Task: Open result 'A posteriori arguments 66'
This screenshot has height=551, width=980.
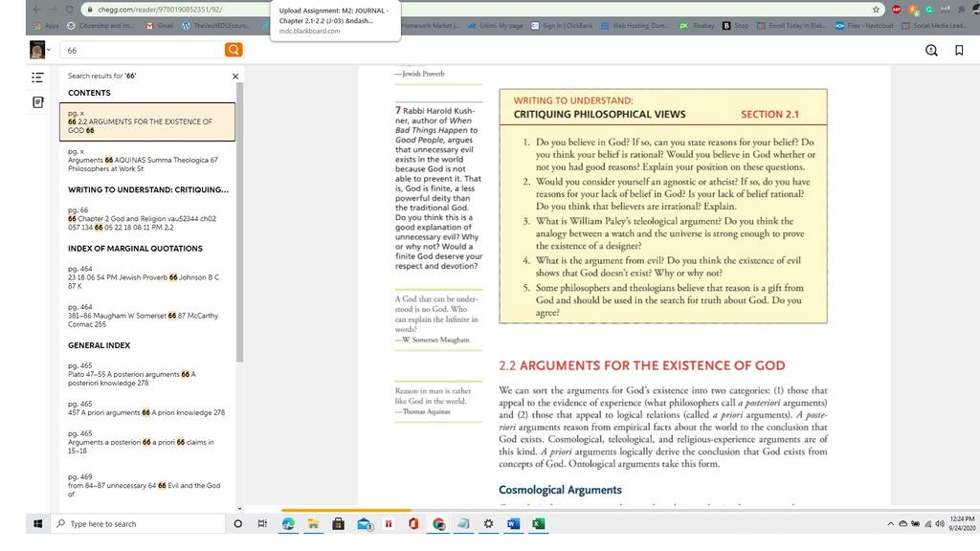Action: click(147, 374)
